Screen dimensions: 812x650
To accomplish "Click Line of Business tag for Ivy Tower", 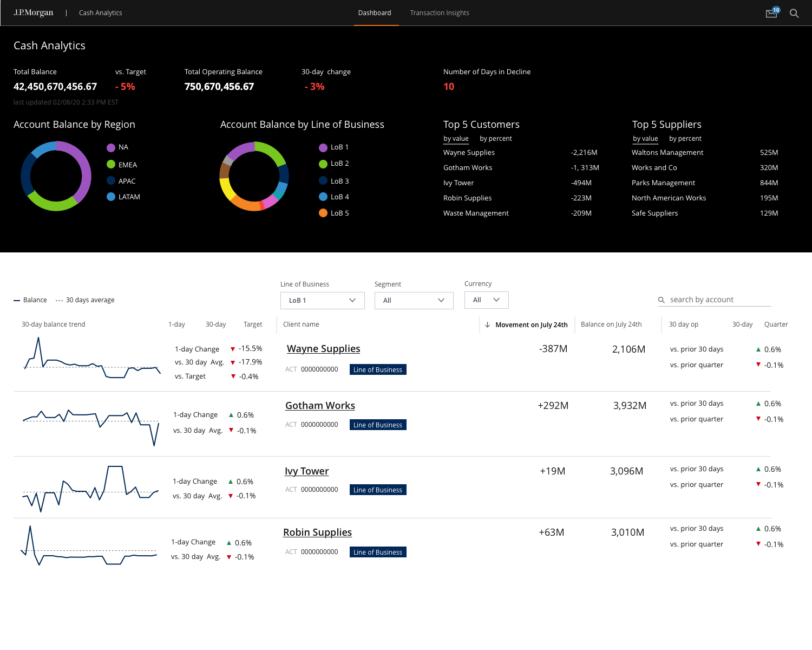I will point(378,490).
